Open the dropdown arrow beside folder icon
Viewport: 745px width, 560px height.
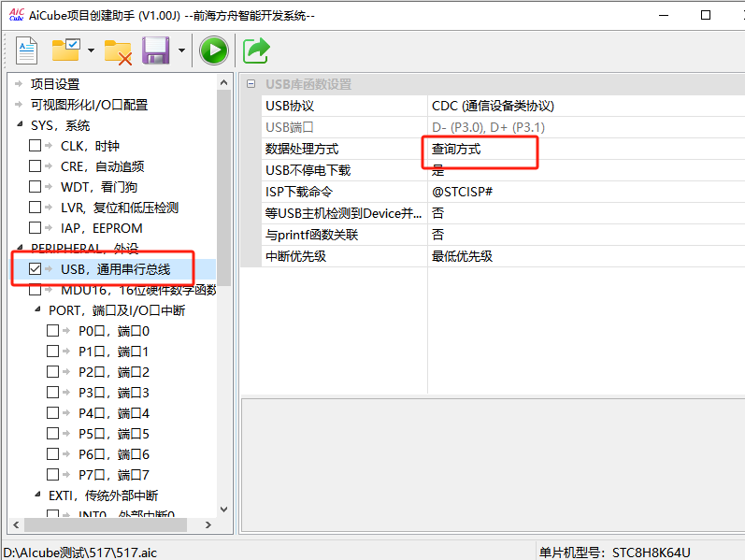[91, 50]
